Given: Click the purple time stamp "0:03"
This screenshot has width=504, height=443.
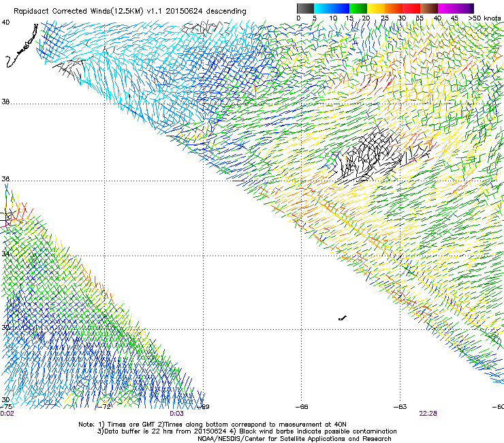Looking at the screenshot, I should 176,414.
